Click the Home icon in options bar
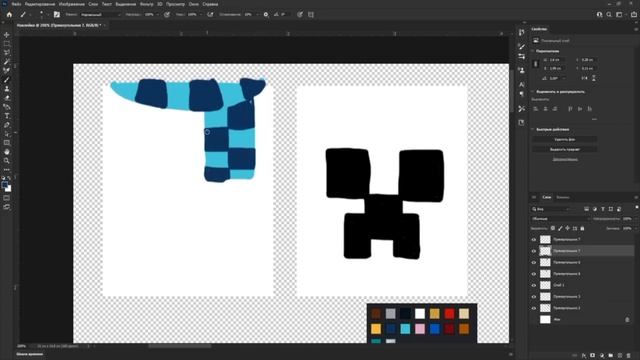640x360 pixels. click(x=9, y=14)
